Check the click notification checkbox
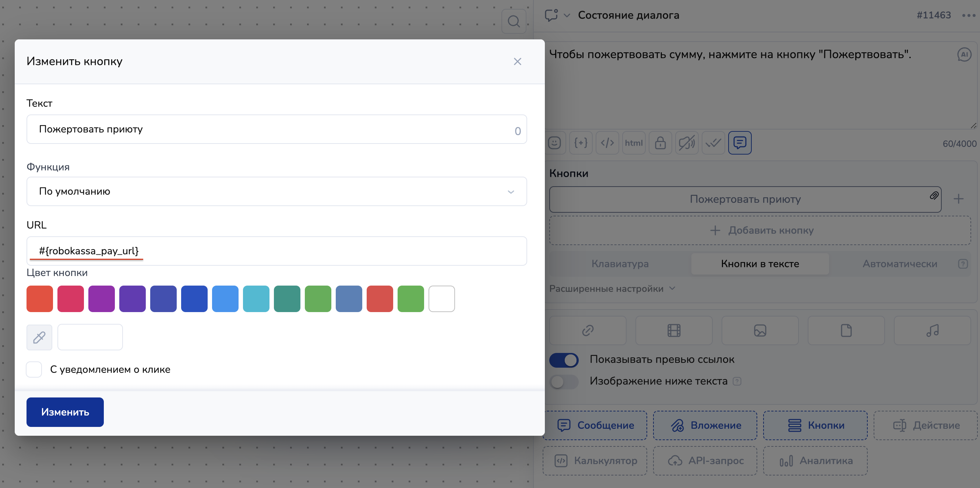Viewport: 980px width, 488px height. [34, 369]
